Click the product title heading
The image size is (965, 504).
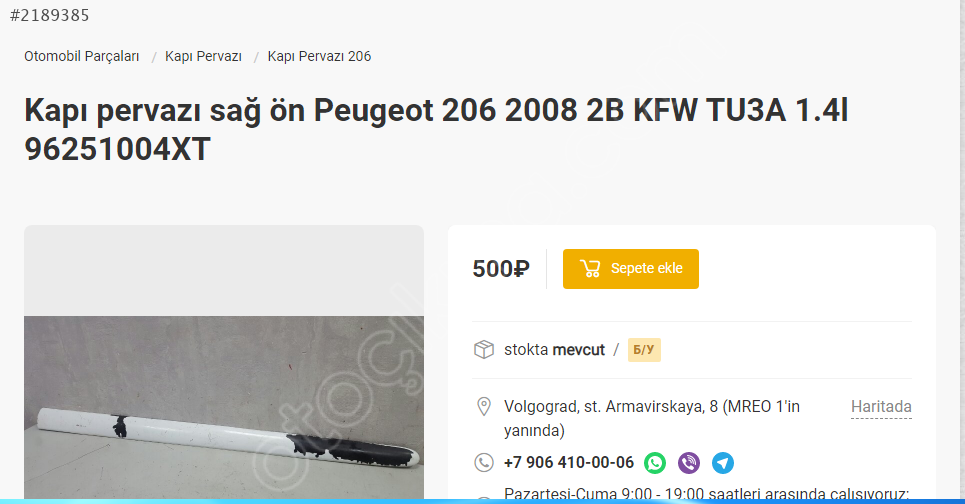point(436,130)
